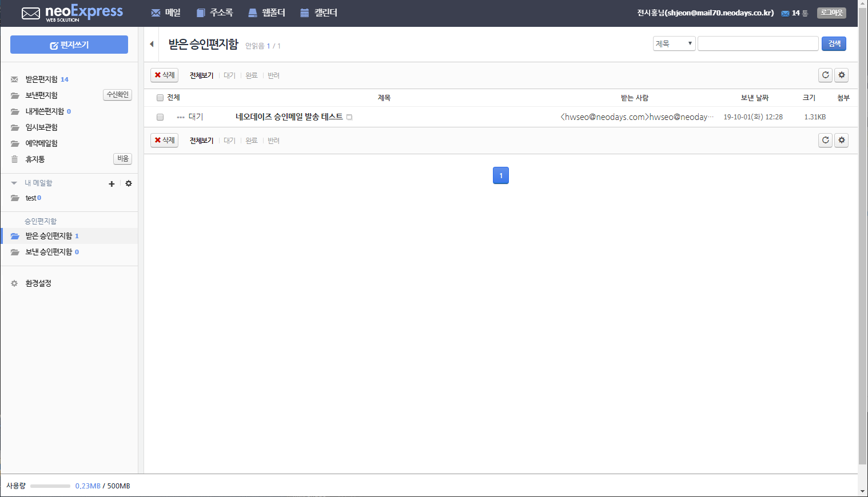Open the 캘린더 menu
This screenshot has width=868, height=497.
click(318, 13)
